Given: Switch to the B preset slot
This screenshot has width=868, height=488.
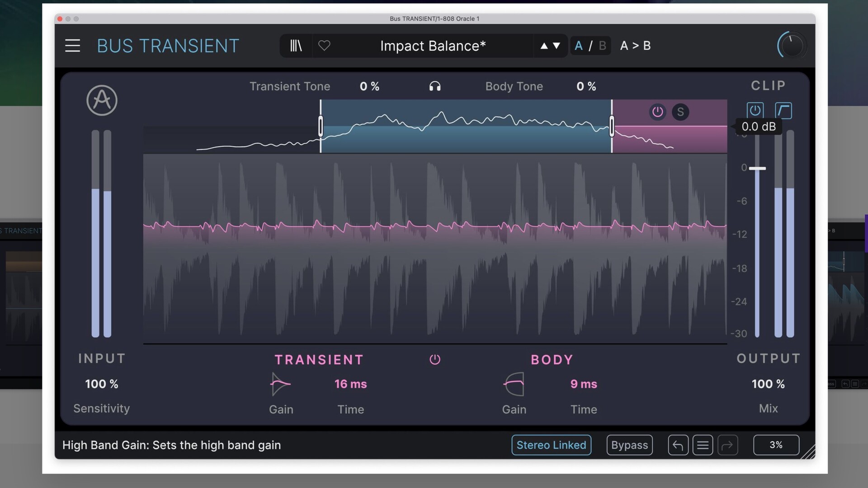Looking at the screenshot, I should point(602,46).
